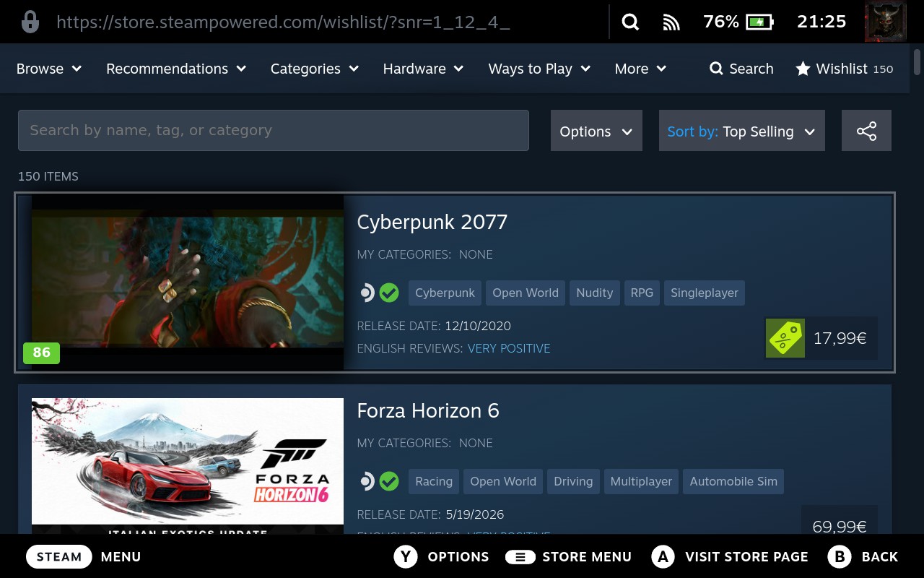Open the battery indicator icon
The width and height of the screenshot is (924, 578).
[759, 22]
